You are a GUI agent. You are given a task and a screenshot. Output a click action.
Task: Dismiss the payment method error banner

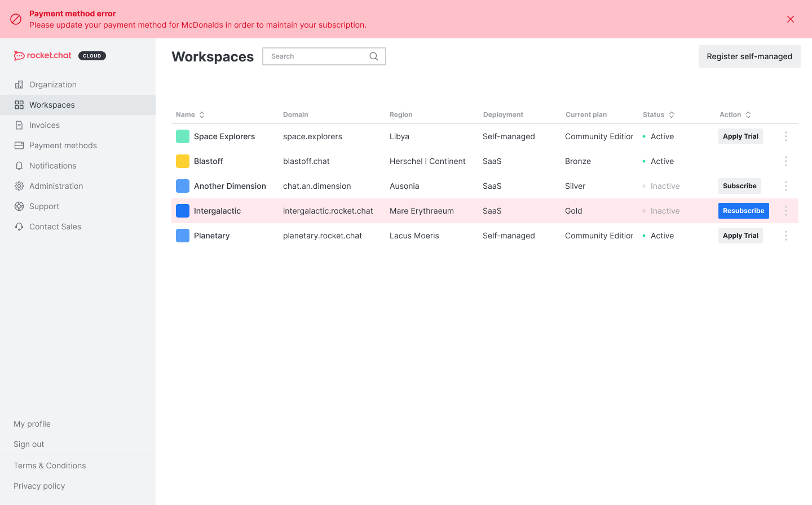point(790,19)
